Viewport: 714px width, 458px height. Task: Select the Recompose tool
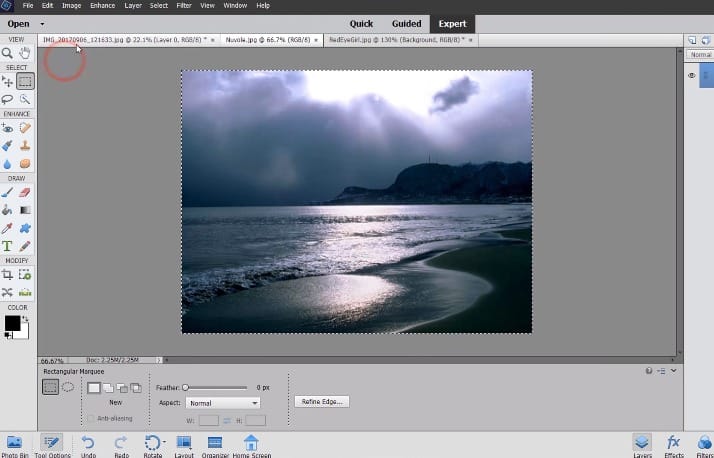[25, 275]
